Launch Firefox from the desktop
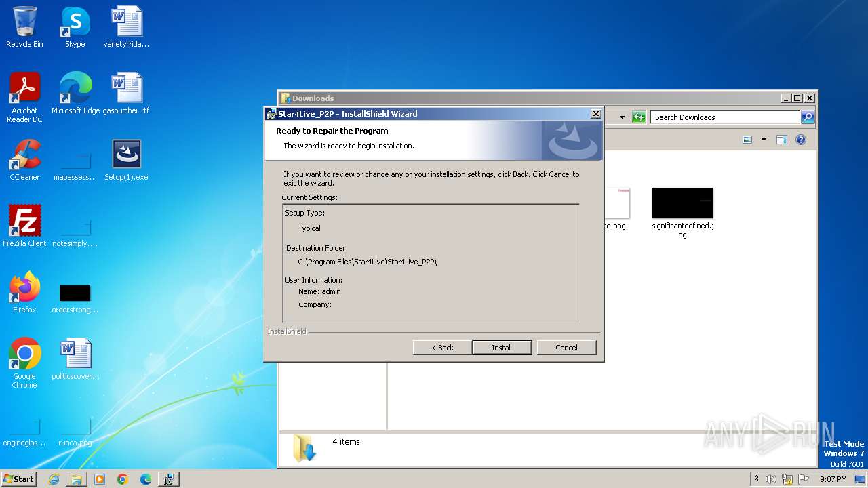Viewport: 868px width, 488px height. (24, 293)
